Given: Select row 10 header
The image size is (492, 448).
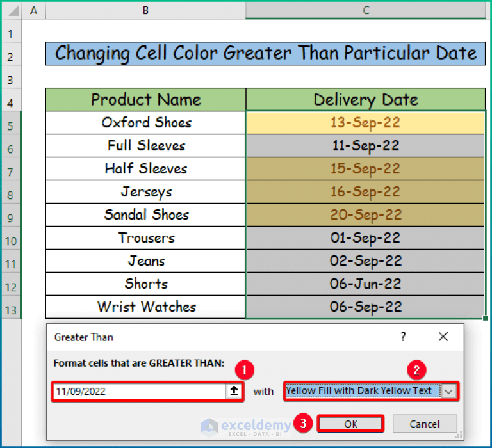Looking at the screenshot, I should tap(12, 238).
